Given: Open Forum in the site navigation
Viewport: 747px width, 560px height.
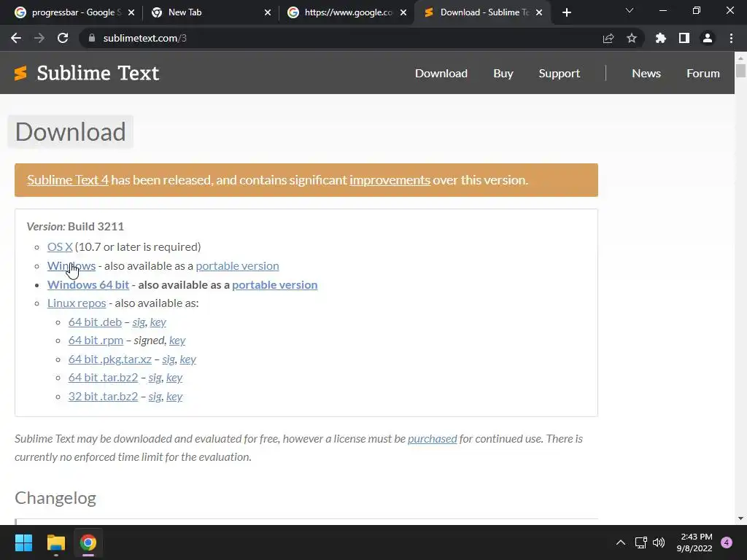Looking at the screenshot, I should pyautogui.click(x=703, y=74).
